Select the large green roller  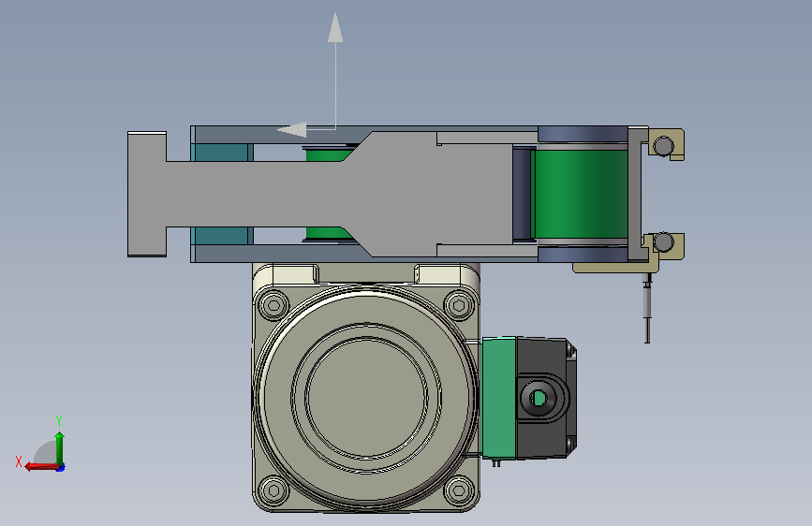(580, 194)
